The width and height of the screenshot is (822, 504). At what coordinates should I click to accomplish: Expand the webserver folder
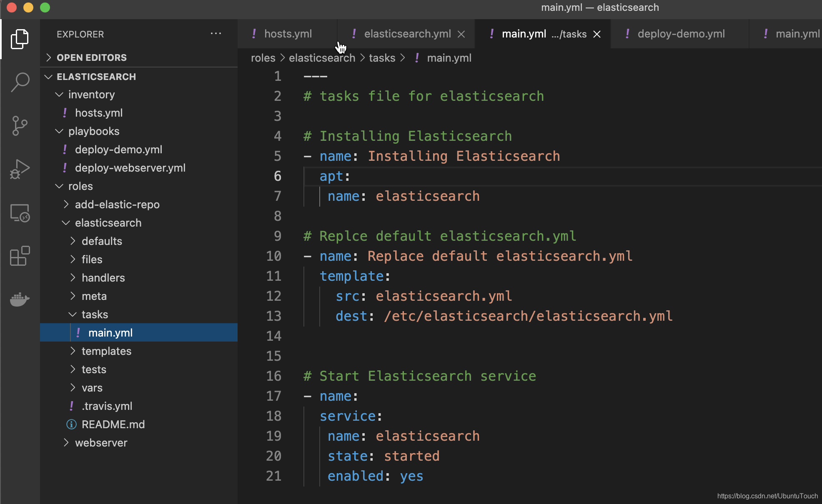point(101,443)
